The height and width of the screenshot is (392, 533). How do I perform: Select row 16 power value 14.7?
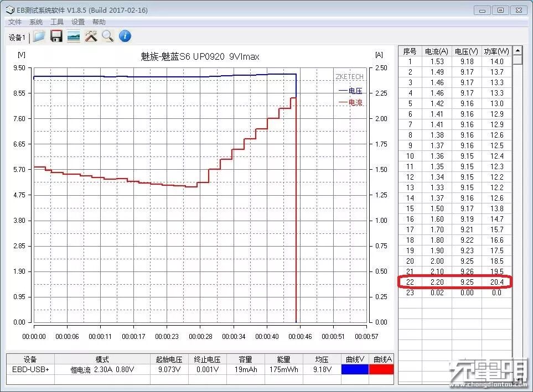tap(496, 219)
